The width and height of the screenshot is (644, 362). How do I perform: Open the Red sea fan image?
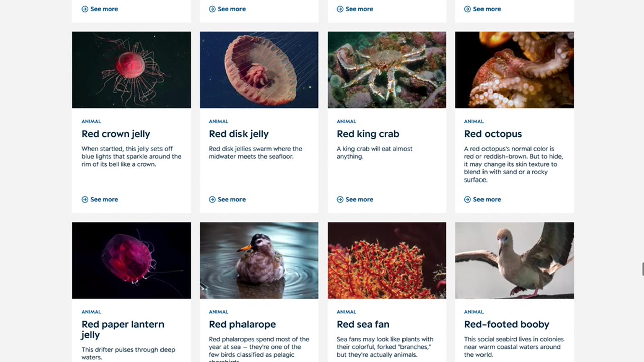(386, 260)
